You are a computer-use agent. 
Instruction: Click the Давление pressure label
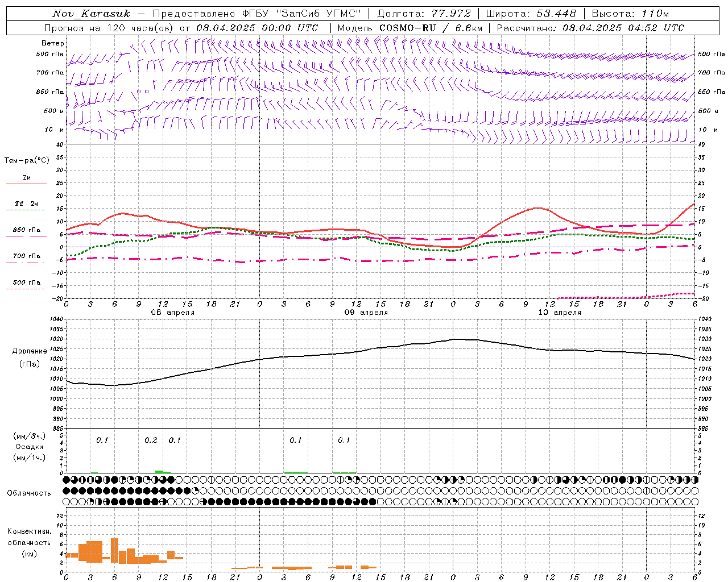(x=30, y=351)
